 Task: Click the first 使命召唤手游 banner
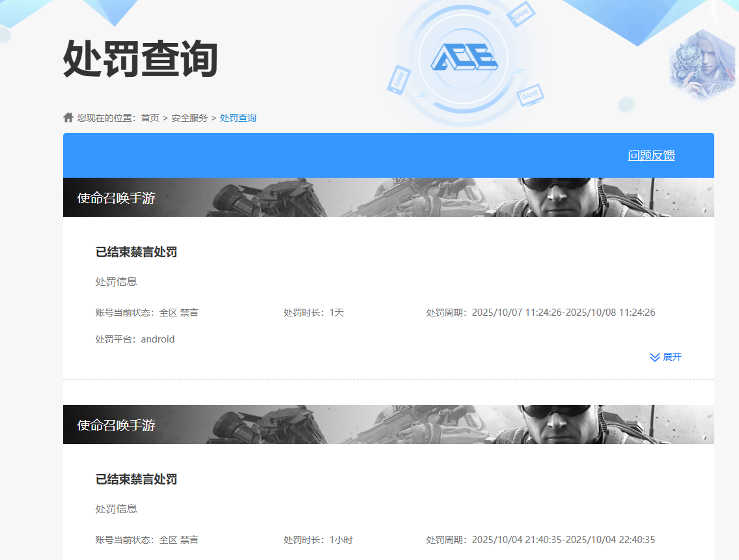pyautogui.click(x=388, y=197)
